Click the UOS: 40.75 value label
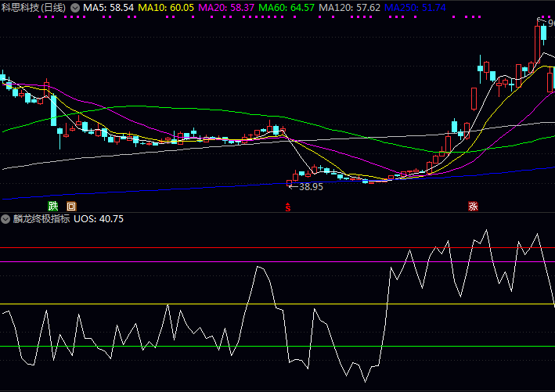Viewport: 555px width, 392px height. tap(99, 219)
